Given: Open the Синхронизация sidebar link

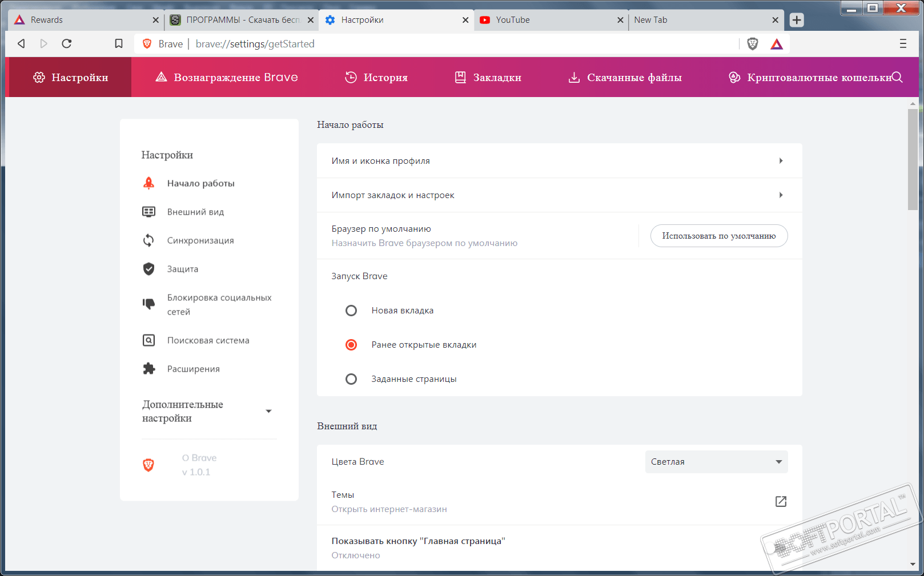Looking at the screenshot, I should pyautogui.click(x=200, y=240).
